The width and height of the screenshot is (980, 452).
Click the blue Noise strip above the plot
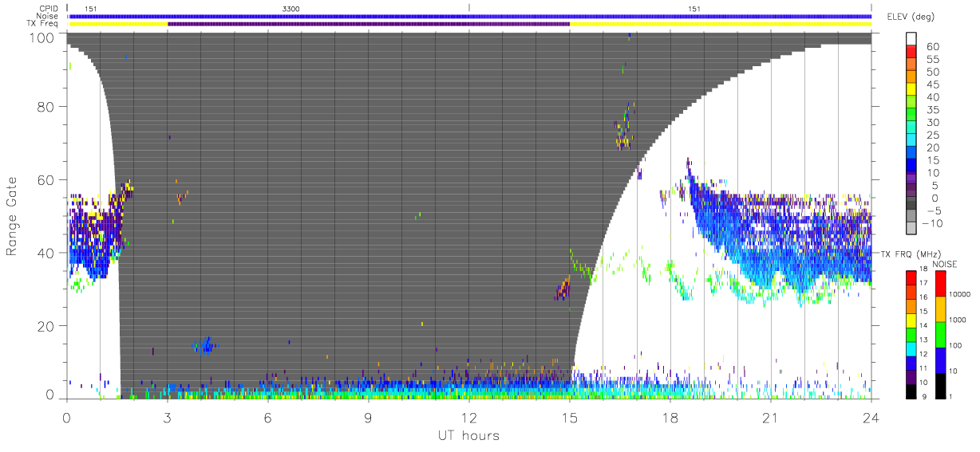point(469,16)
